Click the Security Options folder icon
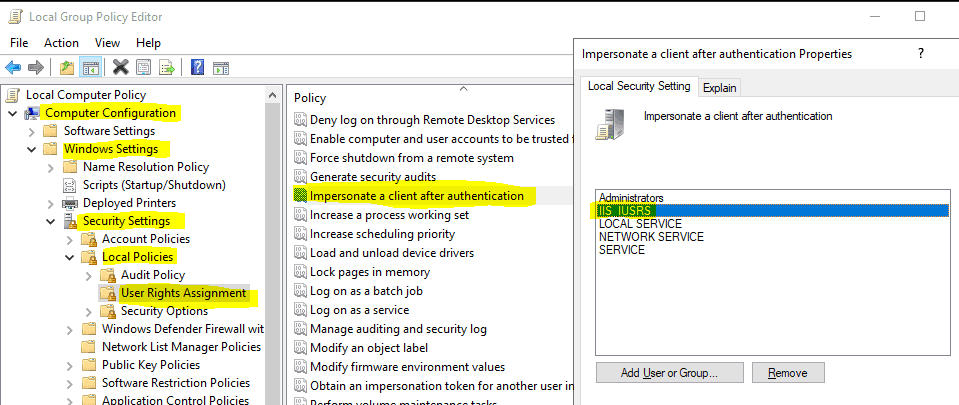The width and height of the screenshot is (959, 405). point(108,311)
